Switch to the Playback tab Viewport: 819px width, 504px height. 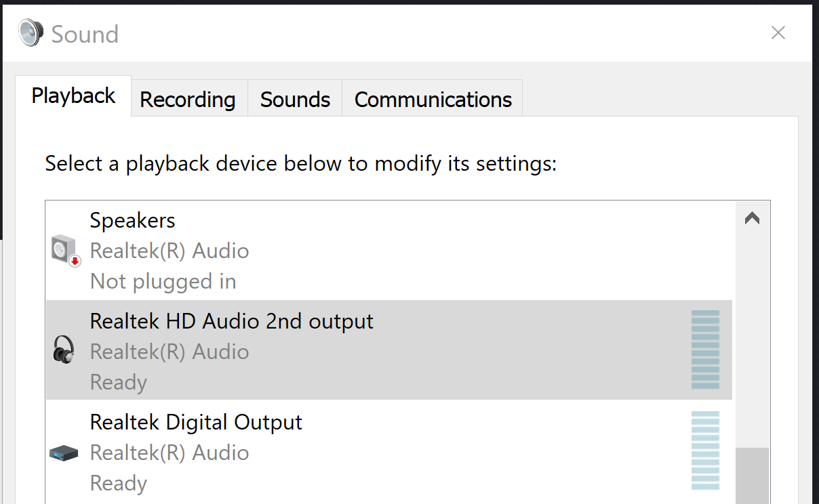point(73,96)
